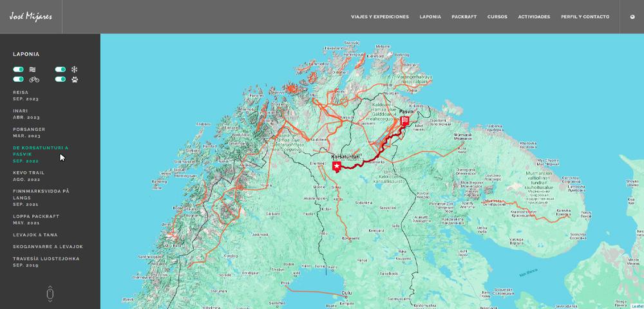Click the Korsatunturi star marker on map
This screenshot has width=644, height=309.
point(336,166)
